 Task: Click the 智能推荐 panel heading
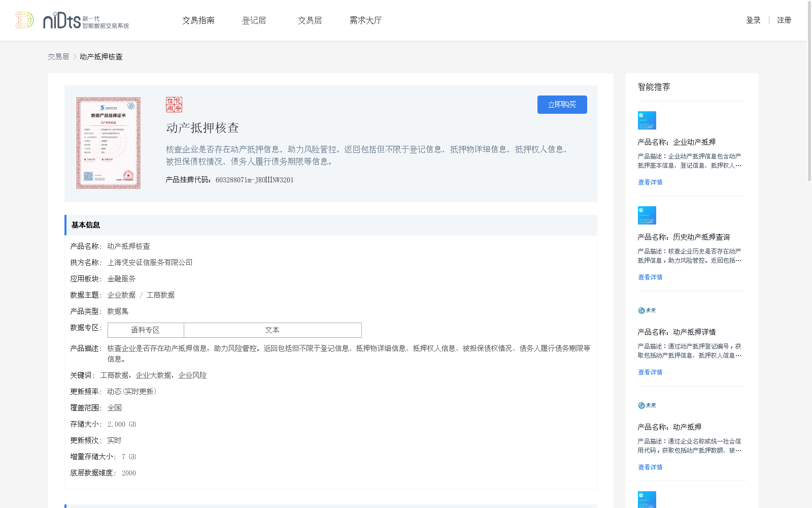[654, 87]
